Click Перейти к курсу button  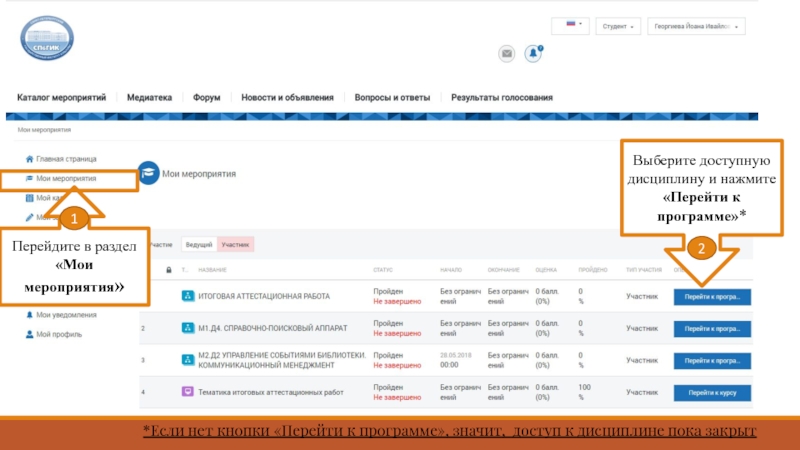tap(712, 393)
